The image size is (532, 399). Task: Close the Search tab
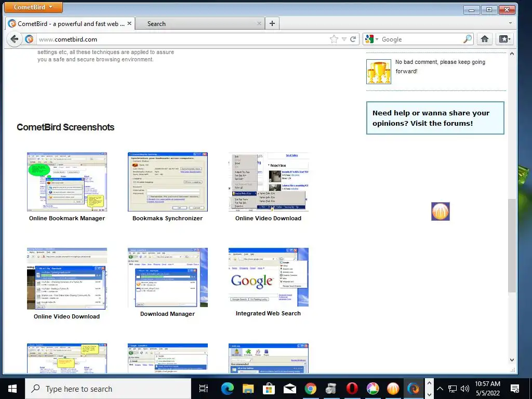(x=259, y=23)
